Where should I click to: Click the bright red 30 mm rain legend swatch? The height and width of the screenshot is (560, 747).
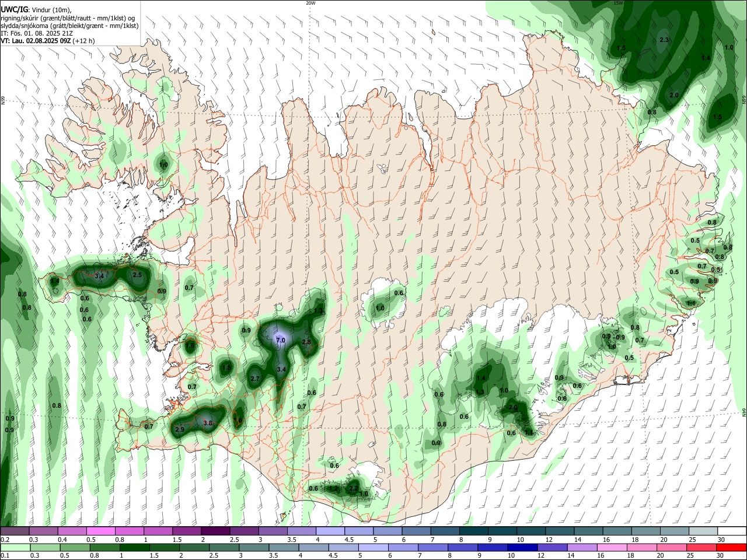[x=731, y=547]
